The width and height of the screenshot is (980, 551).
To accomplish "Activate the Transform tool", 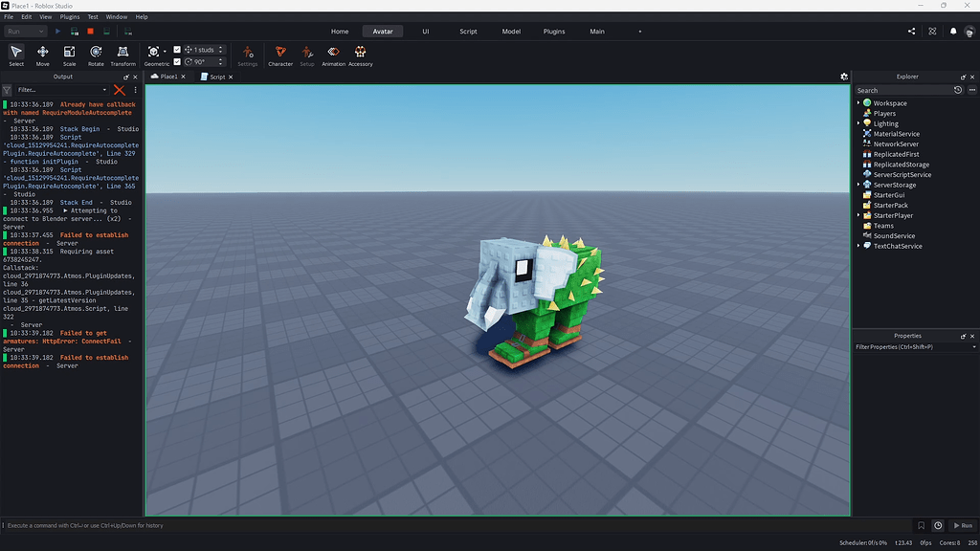I will coord(123,55).
